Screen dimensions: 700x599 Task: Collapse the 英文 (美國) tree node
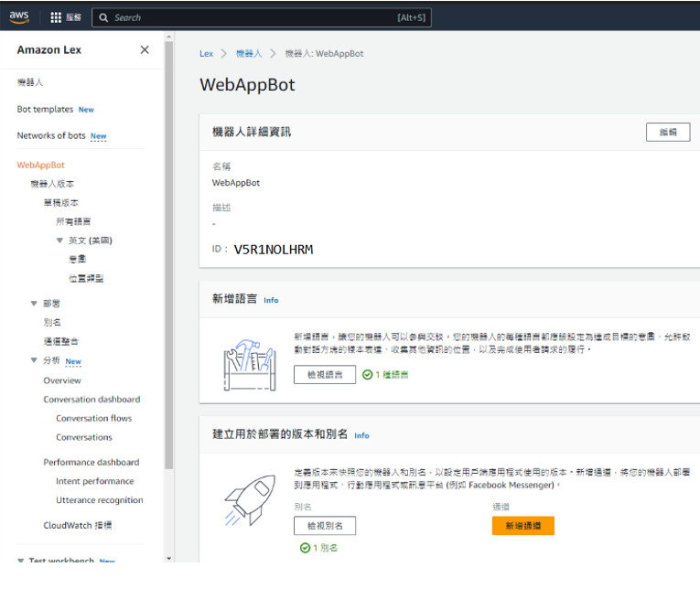(59, 241)
